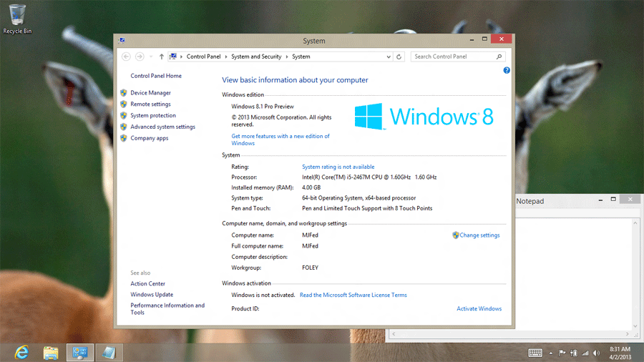The image size is (644, 362).
Task: Open the recent locations dropdown arrow
Action: pos(151,57)
